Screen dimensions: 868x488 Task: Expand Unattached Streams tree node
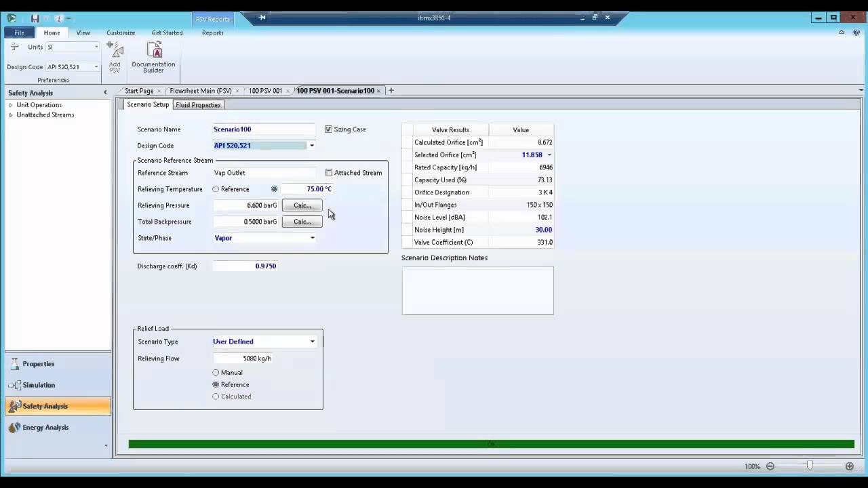[11, 115]
